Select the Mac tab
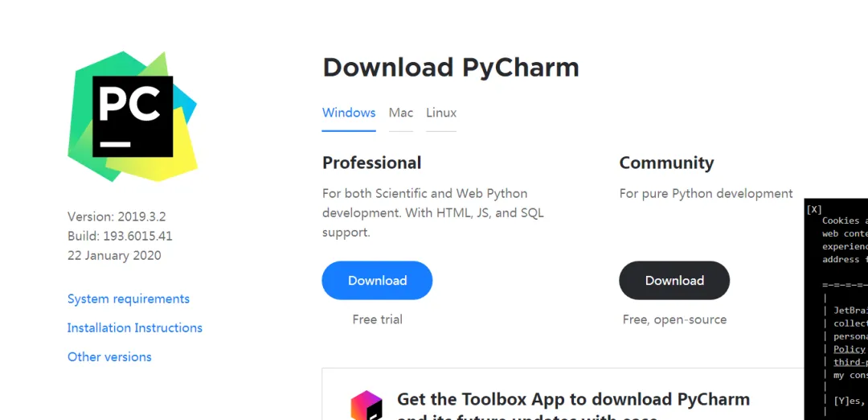The height and width of the screenshot is (420, 868). [x=401, y=113]
